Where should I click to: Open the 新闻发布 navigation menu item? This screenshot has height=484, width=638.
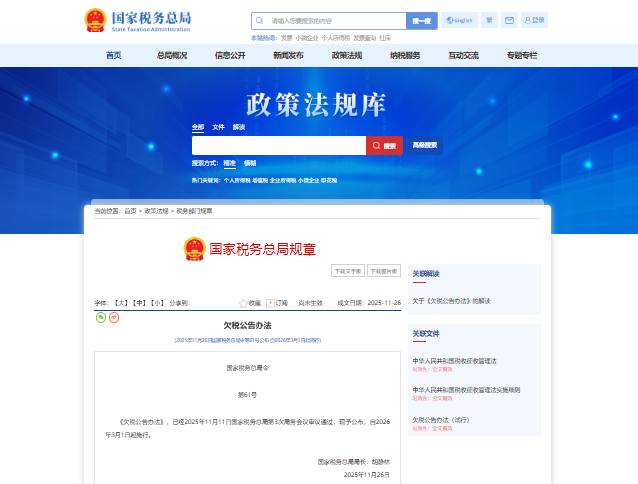pos(288,55)
